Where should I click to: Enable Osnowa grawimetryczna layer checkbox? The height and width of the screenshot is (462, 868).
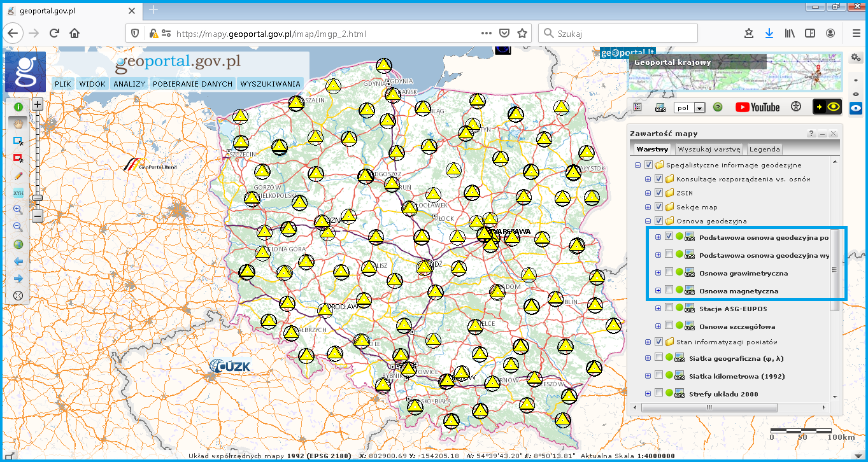[669, 272]
